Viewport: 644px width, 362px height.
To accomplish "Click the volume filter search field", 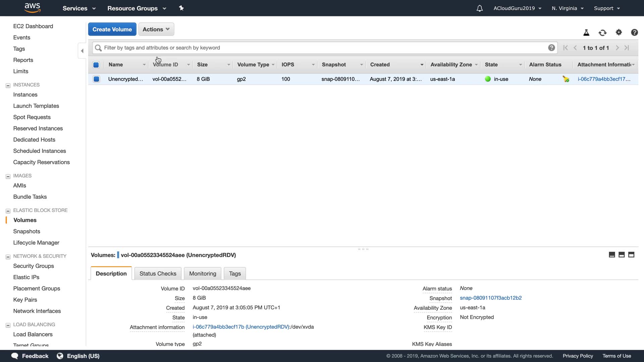I will pos(322,48).
